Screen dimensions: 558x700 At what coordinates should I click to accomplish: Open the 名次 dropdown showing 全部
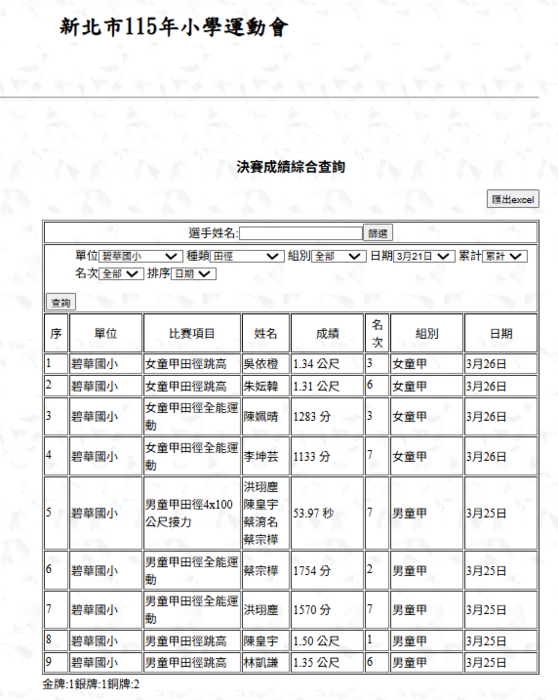(121, 274)
